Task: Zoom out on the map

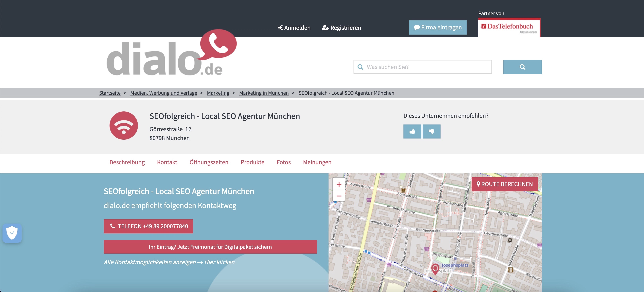Action: point(339,196)
